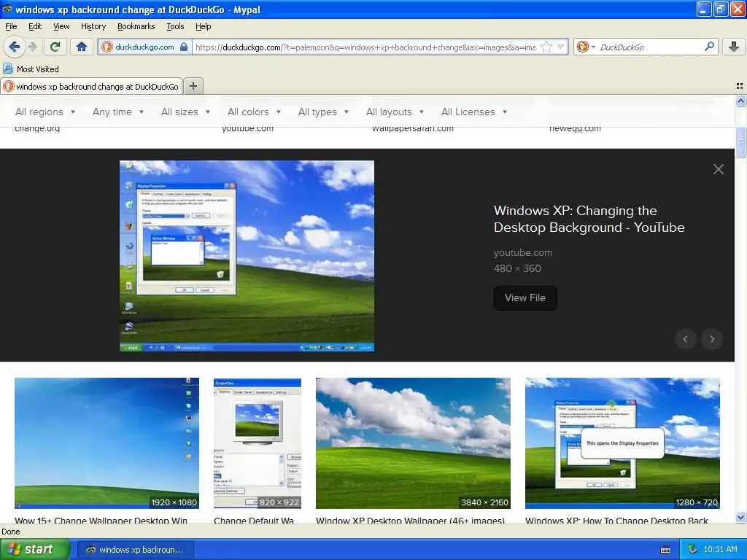Close the image detail panel with X

click(719, 169)
